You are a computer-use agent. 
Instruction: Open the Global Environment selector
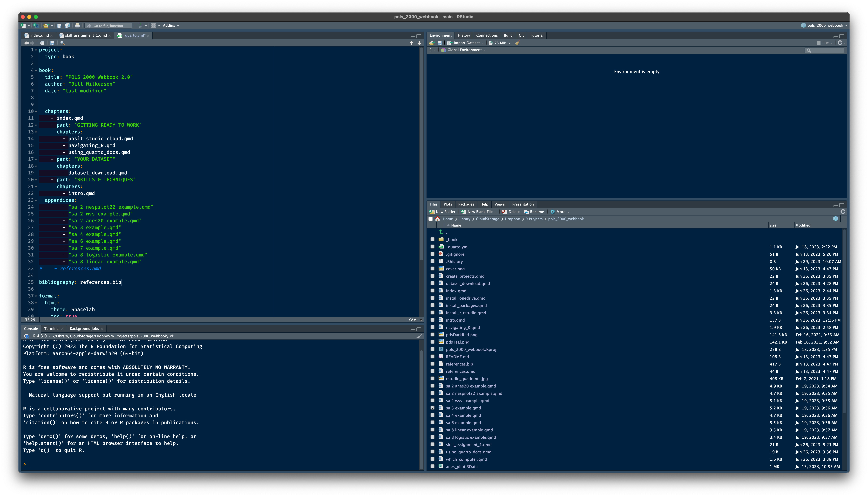point(463,50)
